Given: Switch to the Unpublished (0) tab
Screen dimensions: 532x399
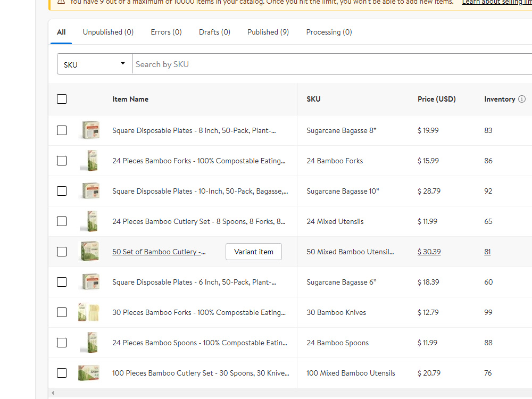Looking at the screenshot, I should 108,32.
